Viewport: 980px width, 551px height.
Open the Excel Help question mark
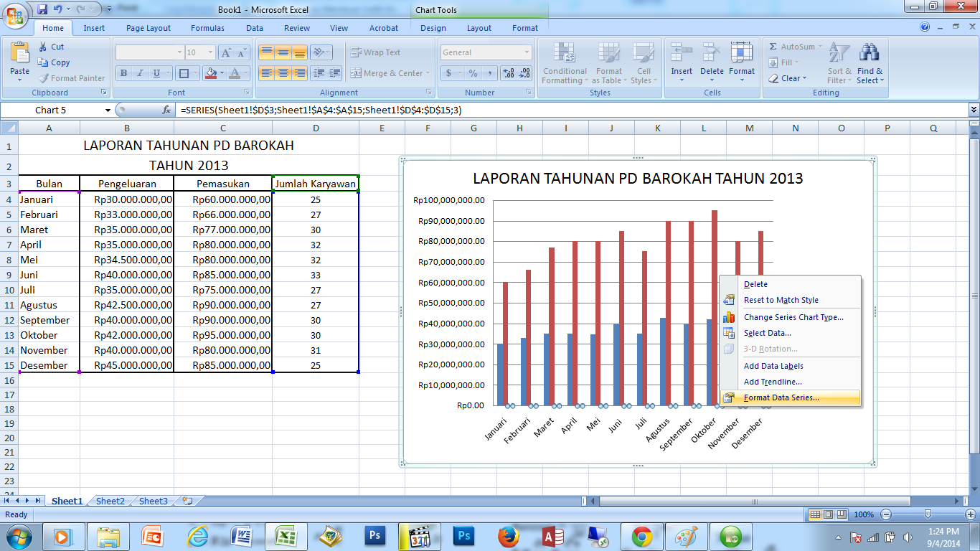pyautogui.click(x=925, y=27)
